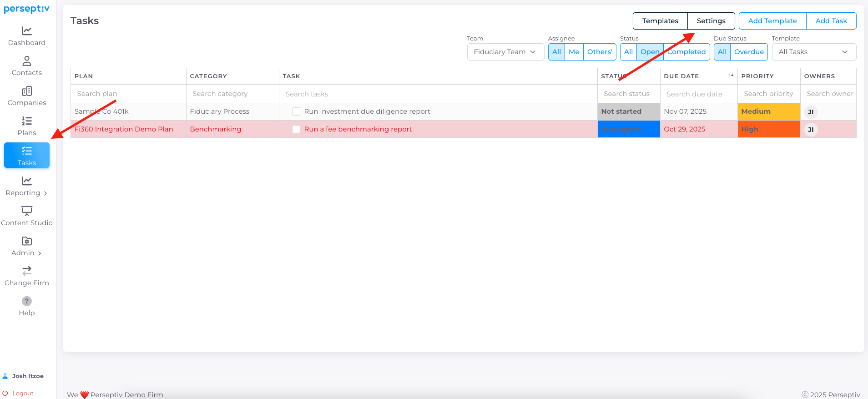Click the Logout link
Viewport: 868px width, 399px height.
tap(23, 393)
